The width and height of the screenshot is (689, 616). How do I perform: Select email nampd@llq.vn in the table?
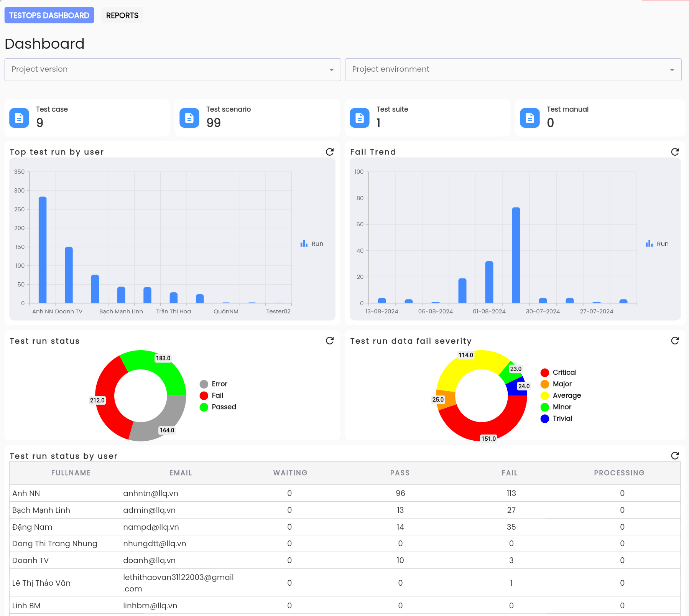point(151,527)
